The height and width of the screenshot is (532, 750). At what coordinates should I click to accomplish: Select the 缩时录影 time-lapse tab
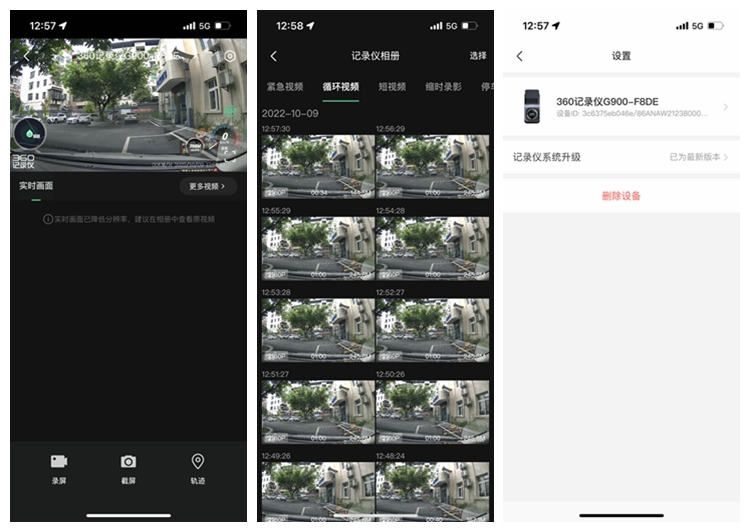coord(443,87)
